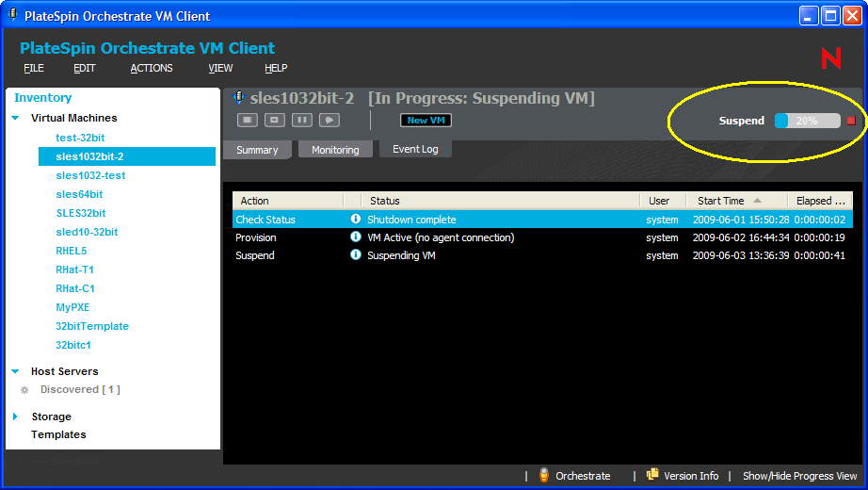Viewport: 868px width, 490px height.
Task: Click info icon in Provision row
Action: 356,237
